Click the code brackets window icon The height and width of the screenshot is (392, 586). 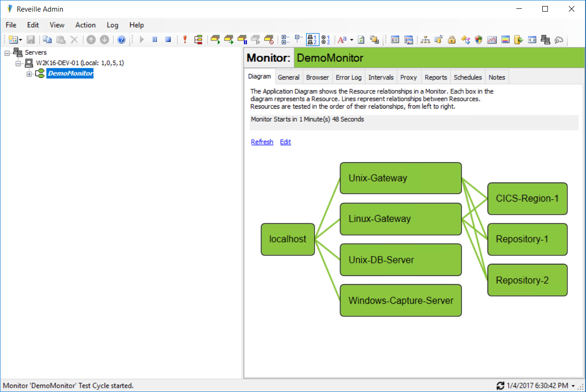(x=532, y=40)
